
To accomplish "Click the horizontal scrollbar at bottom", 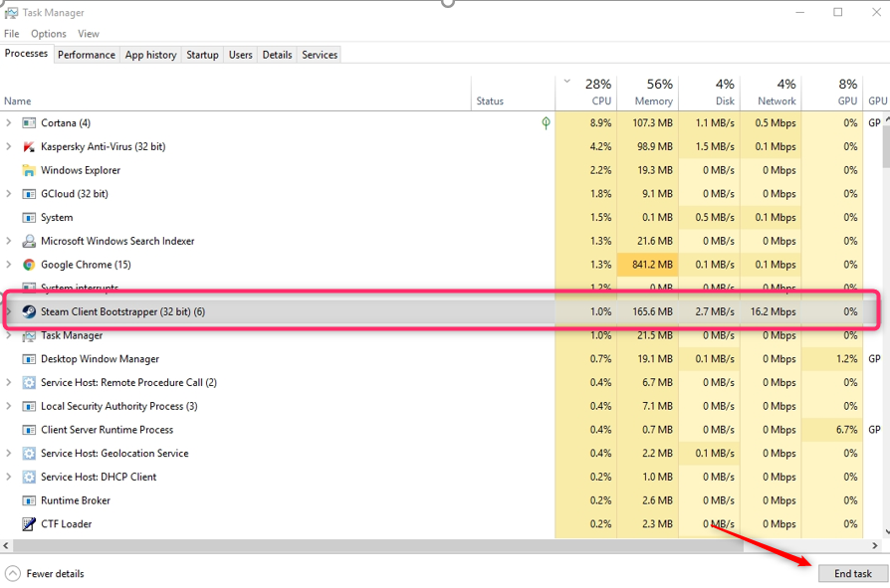I will pyautogui.click(x=398, y=545).
